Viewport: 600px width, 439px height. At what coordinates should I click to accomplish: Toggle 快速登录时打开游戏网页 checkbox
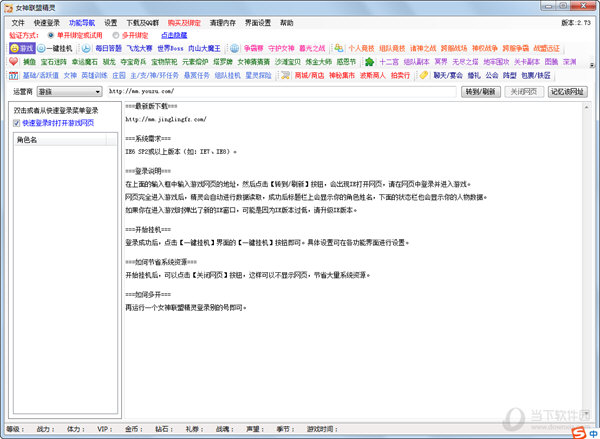pos(16,123)
